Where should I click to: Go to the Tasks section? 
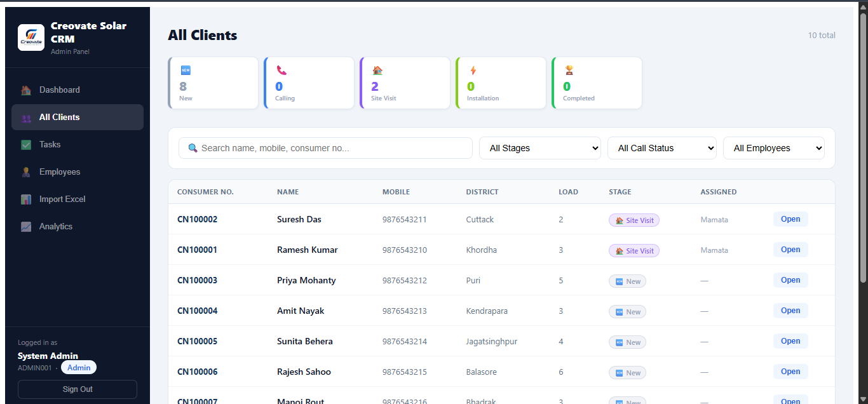[78, 145]
